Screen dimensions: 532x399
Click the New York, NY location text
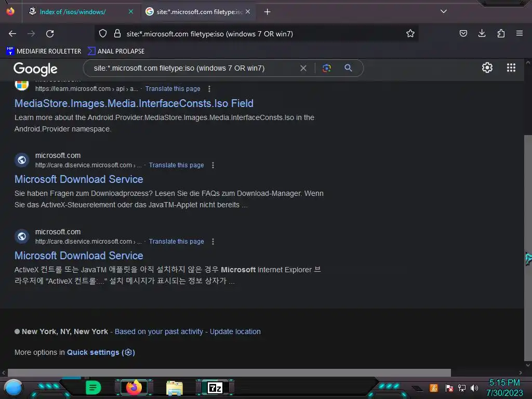(x=65, y=331)
